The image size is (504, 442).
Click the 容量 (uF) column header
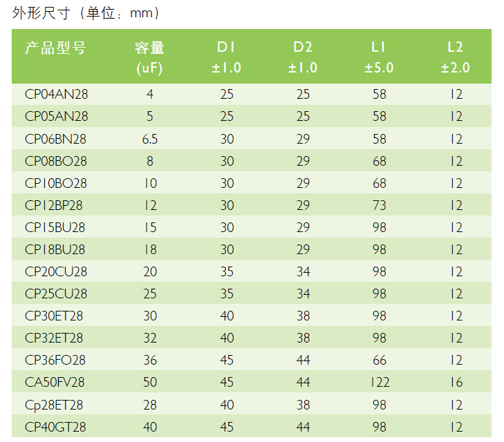149,57
